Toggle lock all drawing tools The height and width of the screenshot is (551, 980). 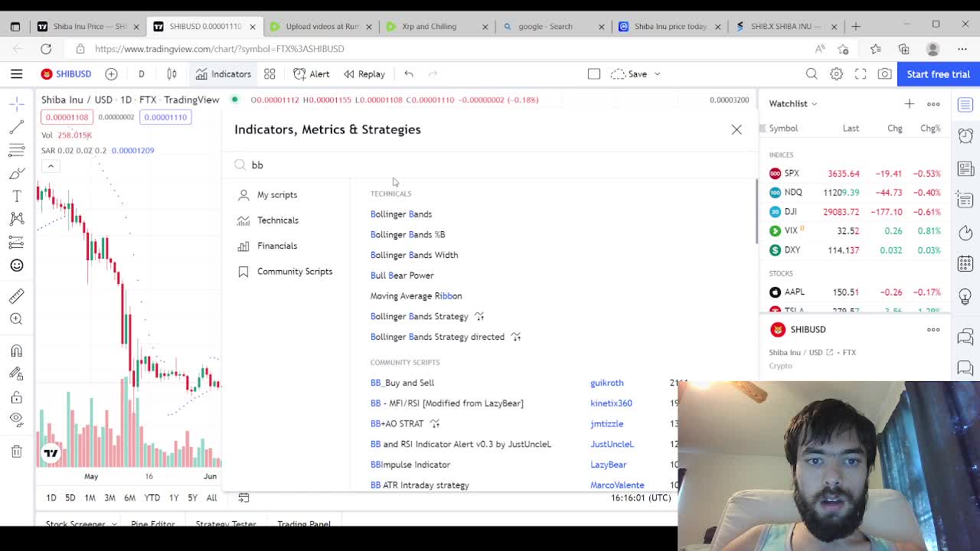16,397
